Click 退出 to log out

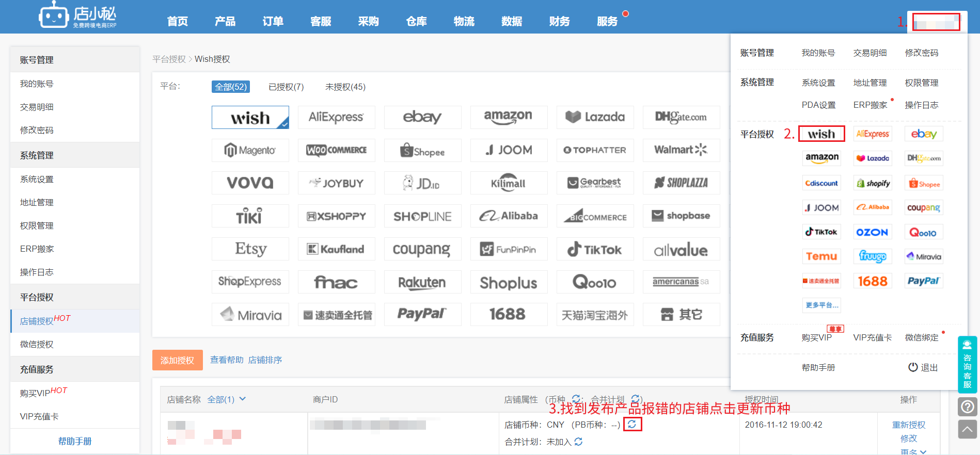point(923,367)
